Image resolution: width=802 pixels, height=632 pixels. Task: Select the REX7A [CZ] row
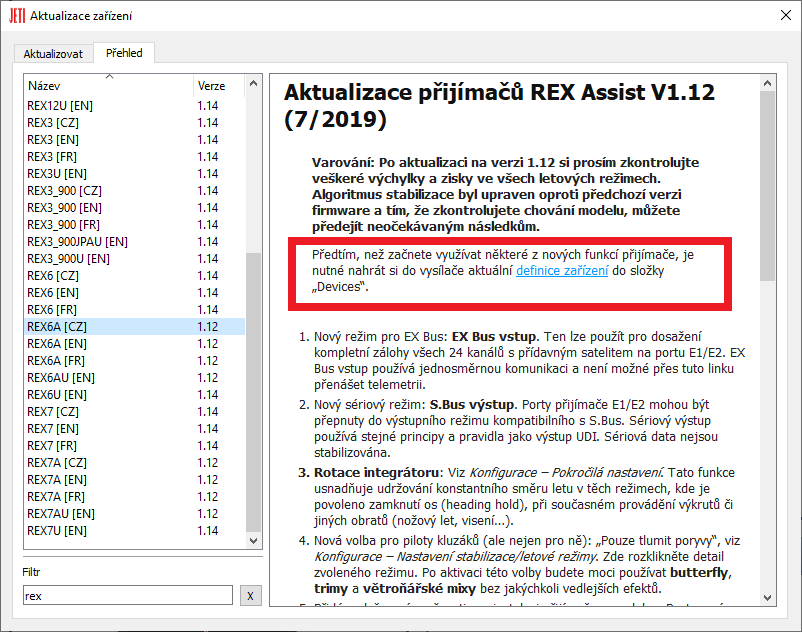tap(135, 463)
